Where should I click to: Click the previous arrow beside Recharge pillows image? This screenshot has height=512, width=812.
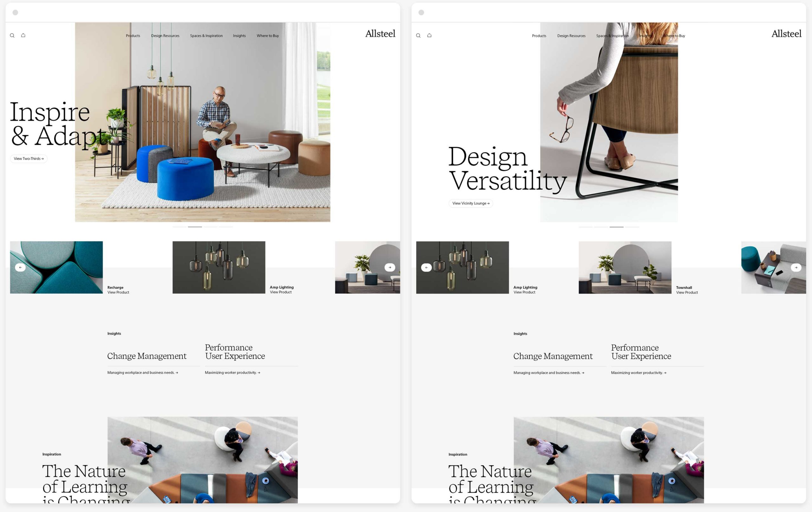pos(20,267)
